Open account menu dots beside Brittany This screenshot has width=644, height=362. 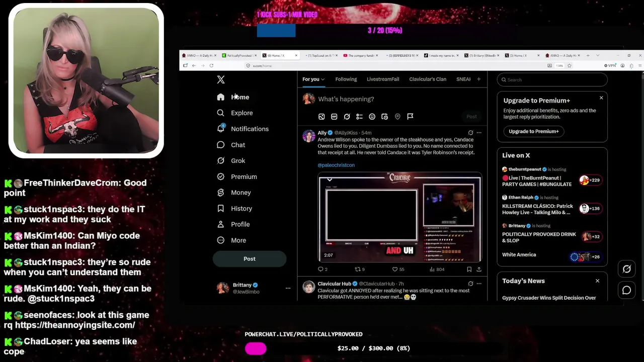(288, 288)
